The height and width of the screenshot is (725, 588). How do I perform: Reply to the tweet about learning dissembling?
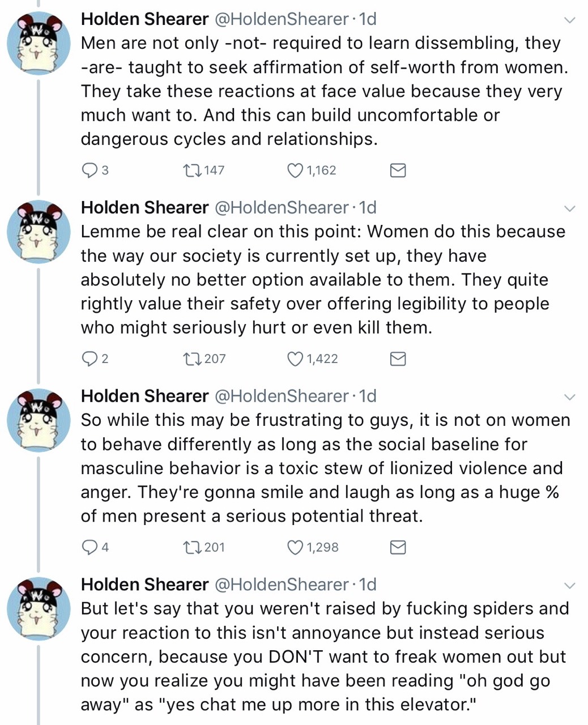[90, 170]
